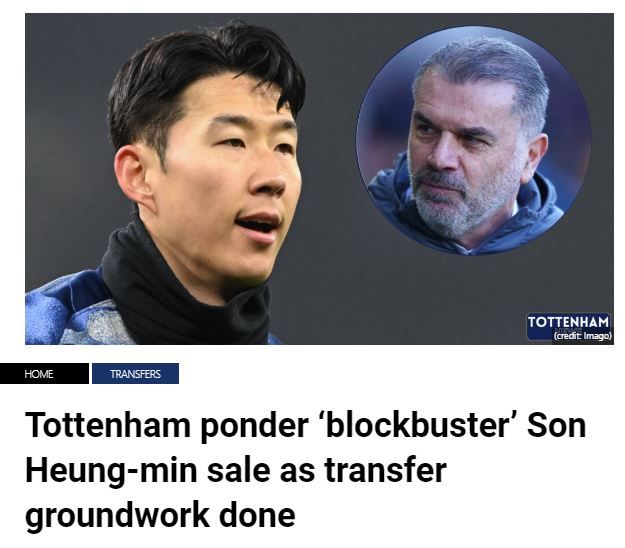The height and width of the screenshot is (548, 625).
Task: Click the manager's grey beard in circle image
Action: pyautogui.click(x=450, y=207)
